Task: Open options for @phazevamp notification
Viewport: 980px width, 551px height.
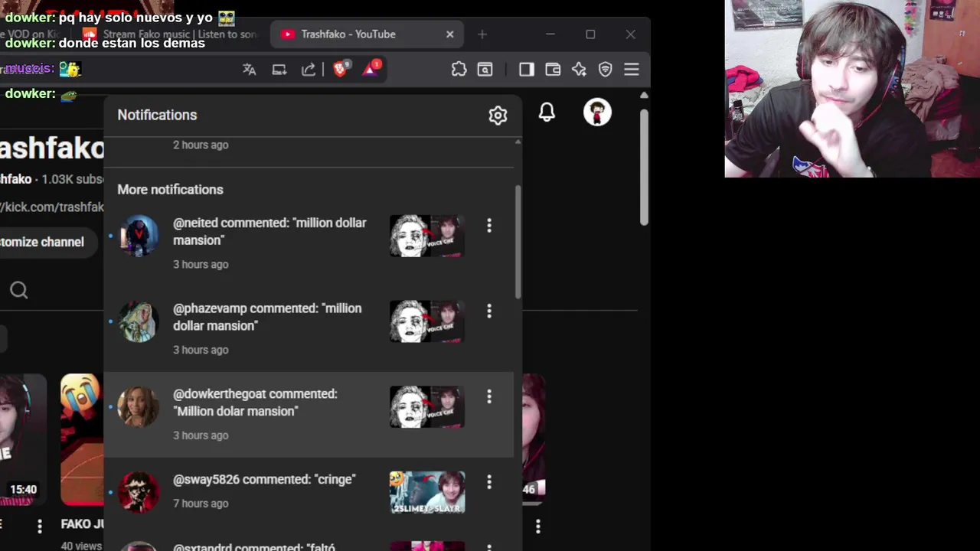Action: click(x=489, y=311)
